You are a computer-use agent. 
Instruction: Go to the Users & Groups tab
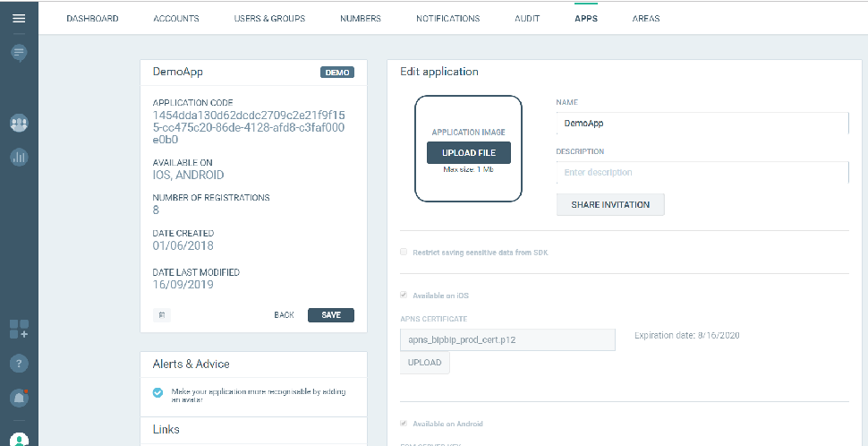coord(269,19)
